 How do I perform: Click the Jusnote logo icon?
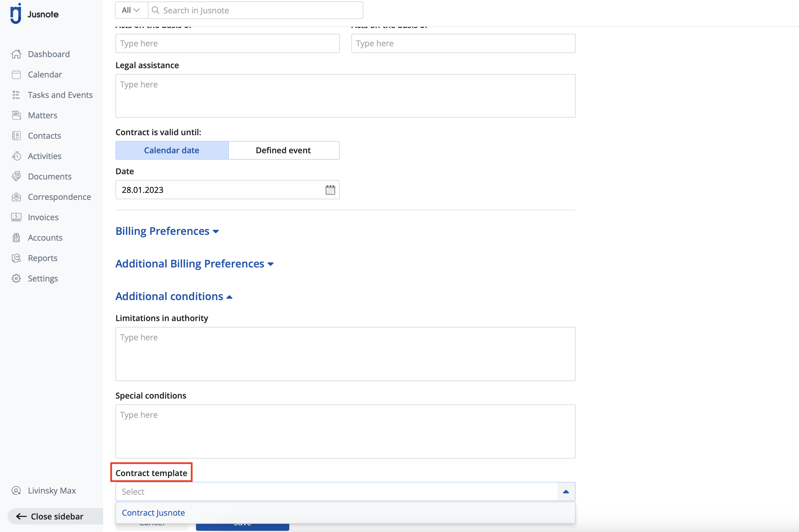[x=16, y=14]
